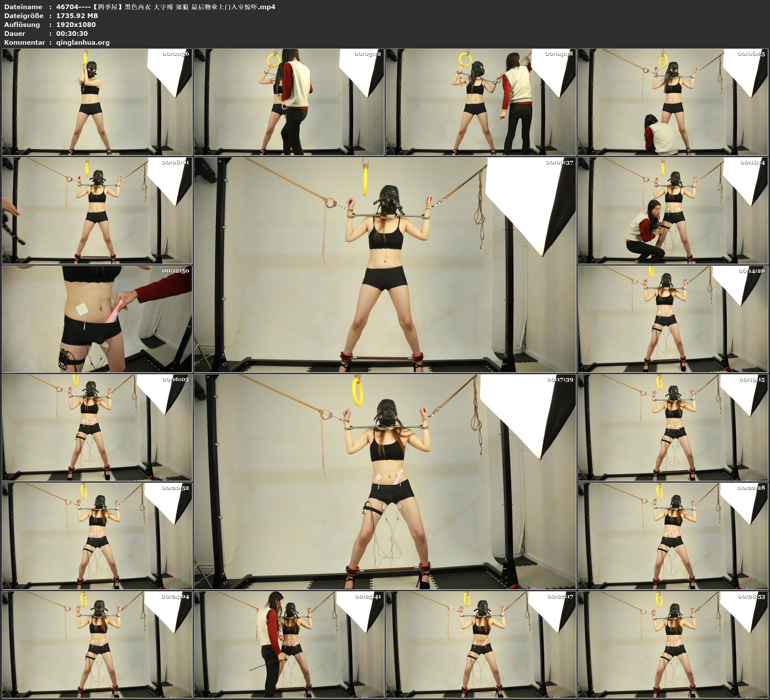Click the Dateiname .mp4 file name text
The width and height of the screenshot is (770, 700).
pyautogui.click(x=165, y=7)
